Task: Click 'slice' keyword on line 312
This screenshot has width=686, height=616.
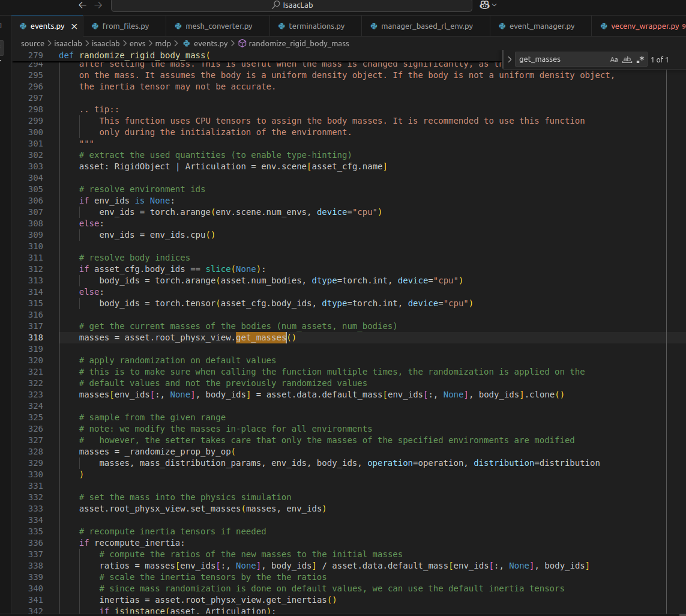Action: click(x=218, y=269)
